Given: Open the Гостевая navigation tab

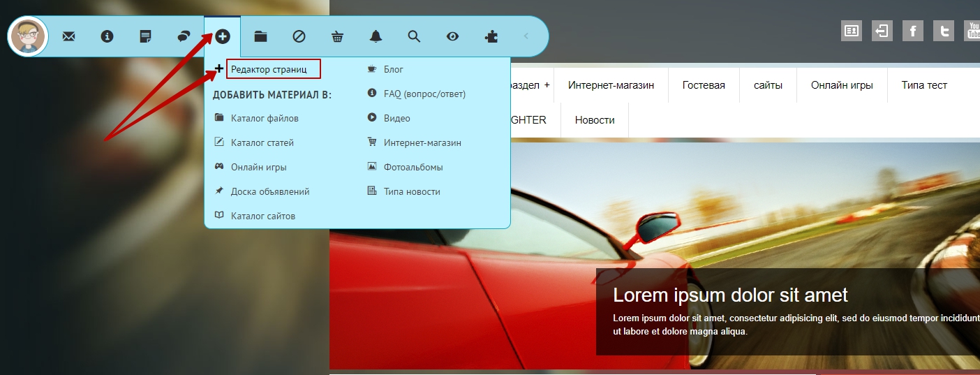Looking at the screenshot, I should pyautogui.click(x=704, y=85).
